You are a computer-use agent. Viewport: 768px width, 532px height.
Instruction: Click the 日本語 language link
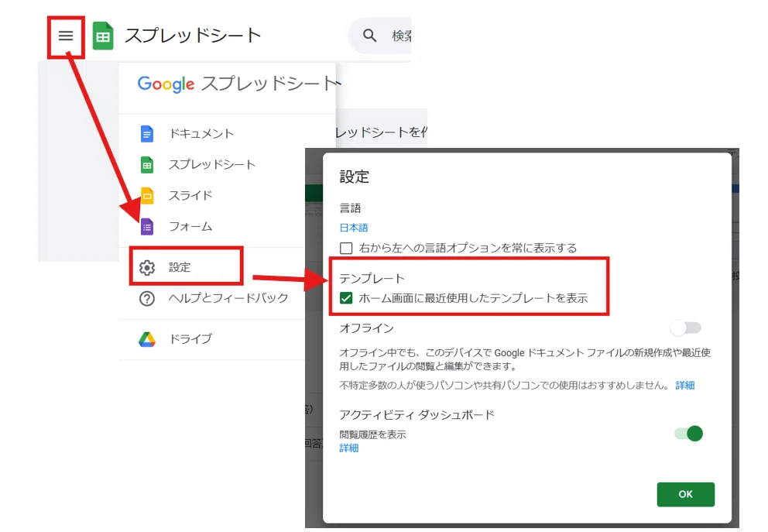354,228
